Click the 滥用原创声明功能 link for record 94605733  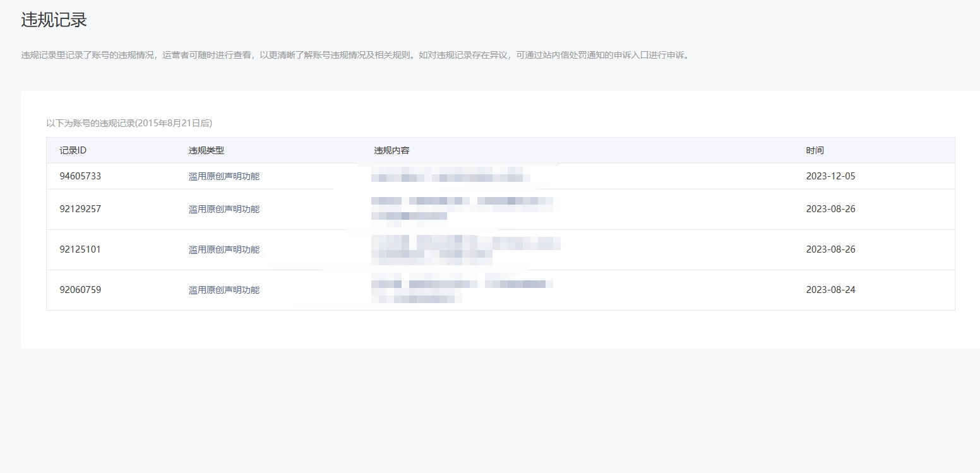click(x=224, y=176)
